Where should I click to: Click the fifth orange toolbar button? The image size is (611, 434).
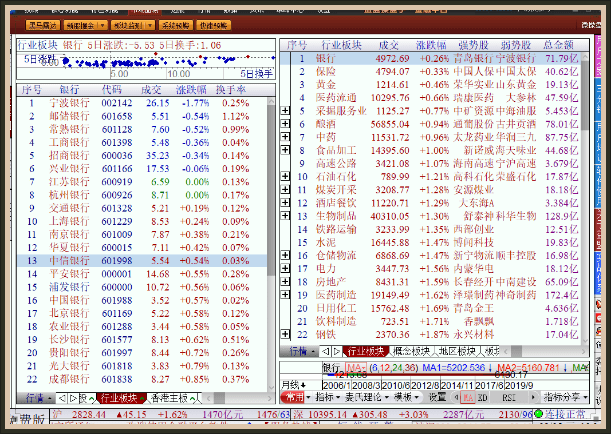(x=213, y=25)
